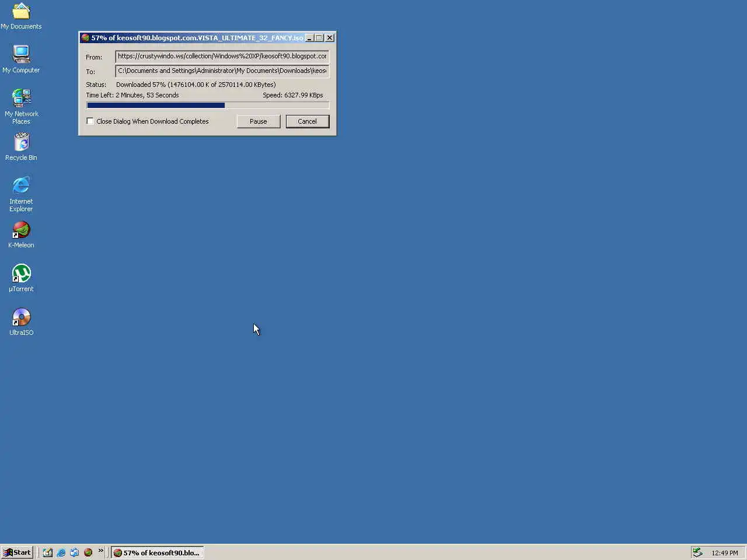Image resolution: width=747 pixels, height=560 pixels.
Task: Click the download progress bar
Action: pos(208,106)
